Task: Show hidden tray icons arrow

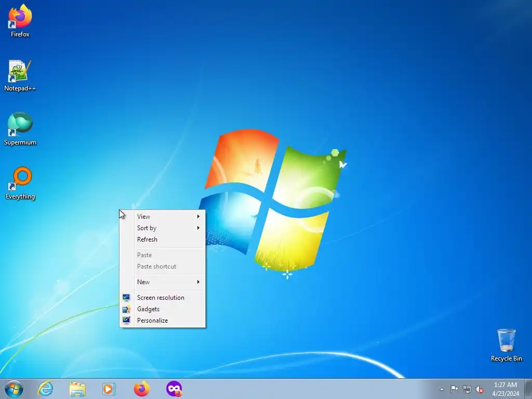Action: coord(442,389)
